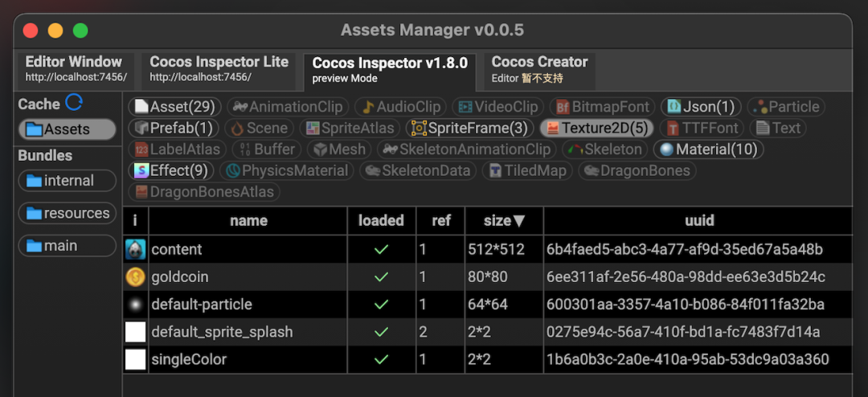This screenshot has width=868, height=397.
Task: Filter by DragonBones type
Action: pos(637,170)
